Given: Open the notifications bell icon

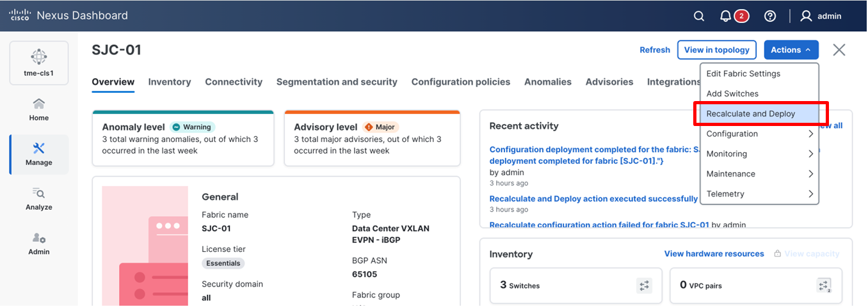Looking at the screenshot, I should point(726,16).
